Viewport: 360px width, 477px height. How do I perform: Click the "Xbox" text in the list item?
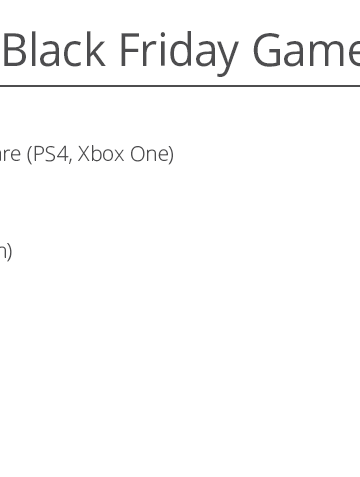click(101, 154)
